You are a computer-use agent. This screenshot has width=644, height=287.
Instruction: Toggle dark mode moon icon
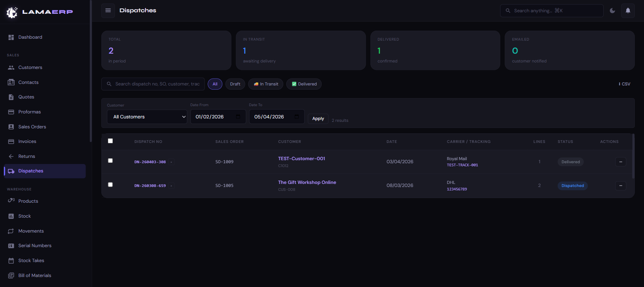[x=613, y=11]
